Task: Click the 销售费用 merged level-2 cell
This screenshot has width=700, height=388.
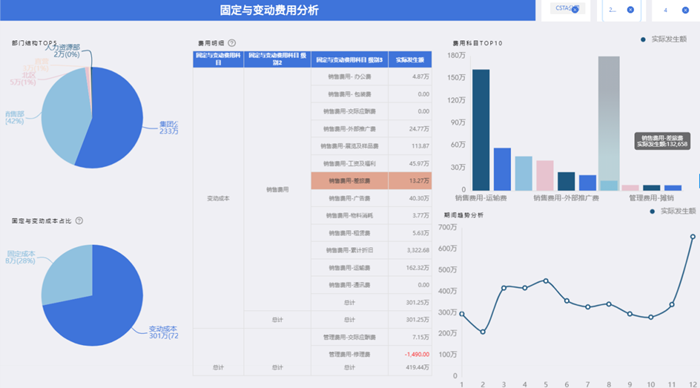Action: (277, 189)
